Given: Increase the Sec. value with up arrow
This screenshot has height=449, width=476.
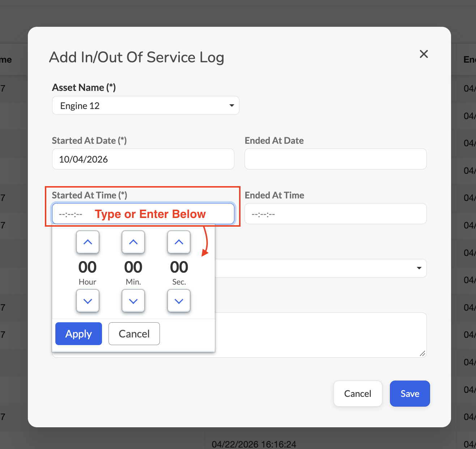Looking at the screenshot, I should click(x=179, y=242).
